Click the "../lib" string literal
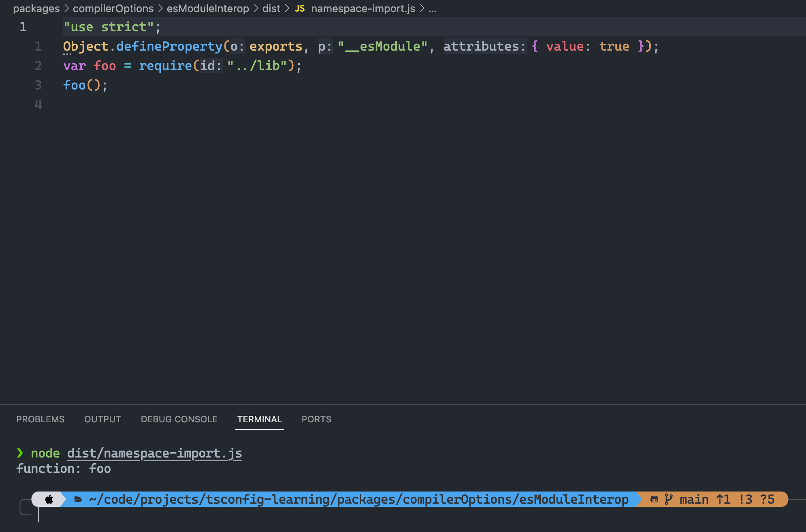The height and width of the screenshot is (532, 806). pyautogui.click(x=257, y=66)
